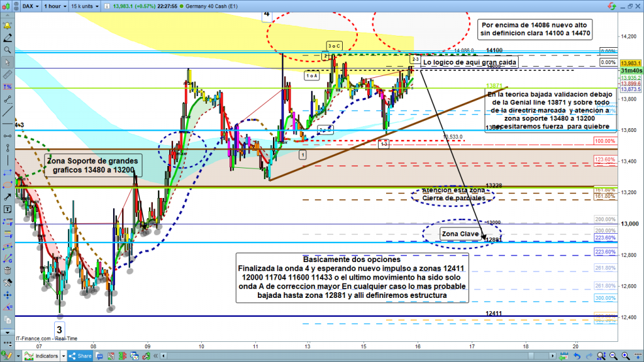Open the 1 hour timeframe dropdown

(55, 8)
